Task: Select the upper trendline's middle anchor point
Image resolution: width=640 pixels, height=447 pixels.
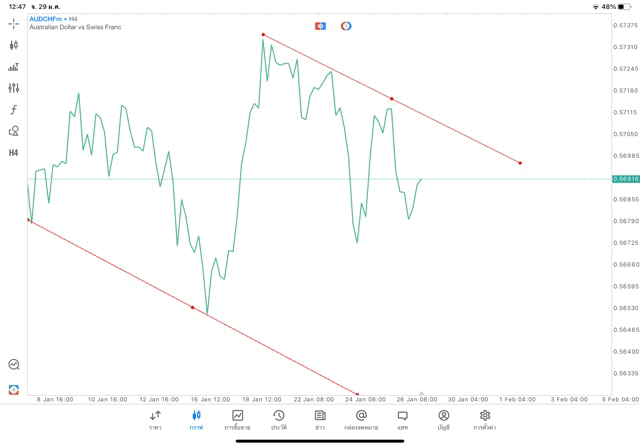Action: coord(392,99)
